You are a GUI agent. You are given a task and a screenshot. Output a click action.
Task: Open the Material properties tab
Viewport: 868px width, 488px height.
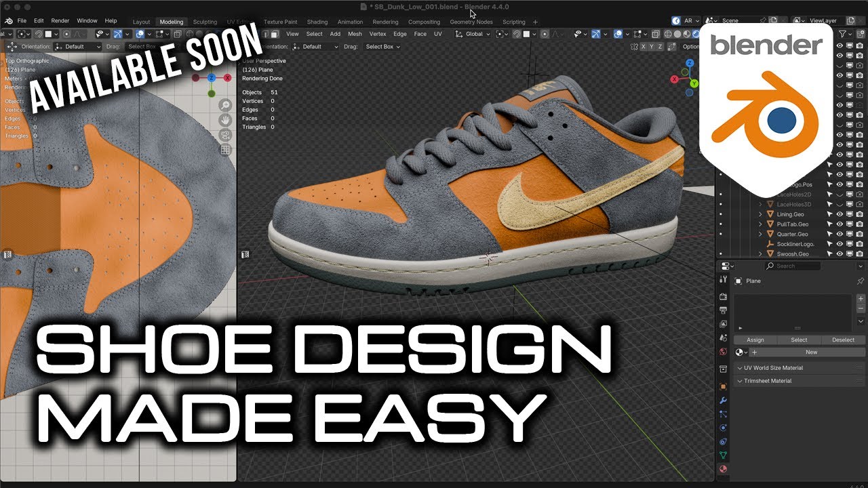tap(723, 468)
